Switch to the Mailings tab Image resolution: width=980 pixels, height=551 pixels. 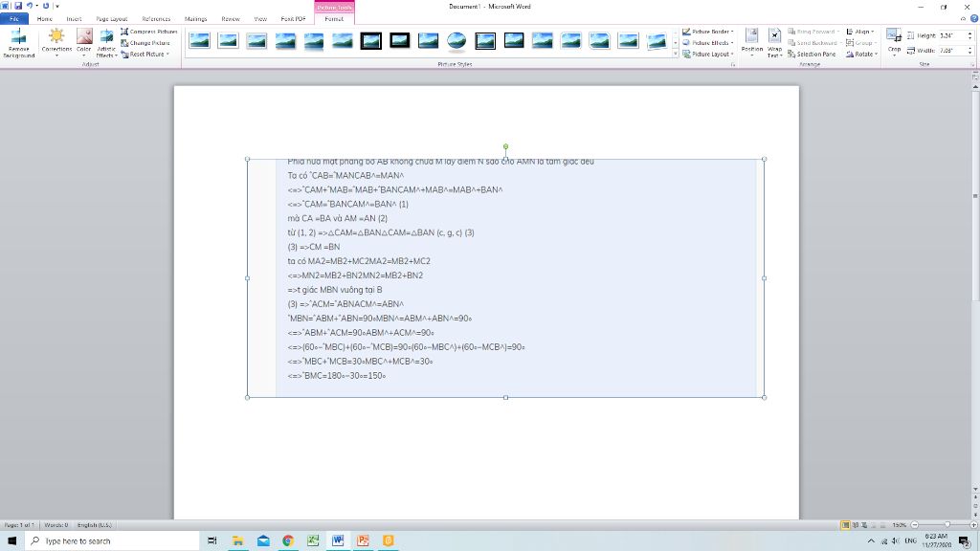[x=195, y=19]
